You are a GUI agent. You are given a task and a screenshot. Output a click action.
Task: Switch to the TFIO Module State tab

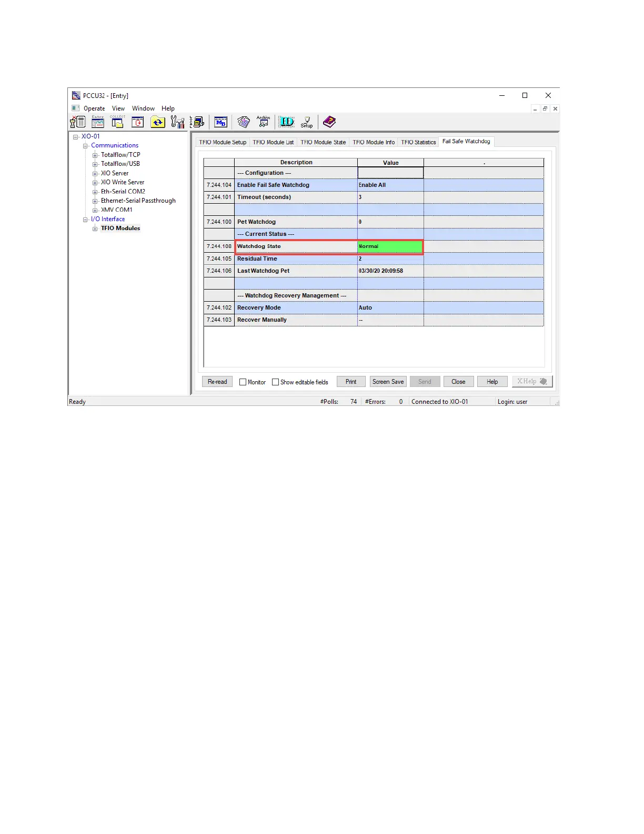click(323, 142)
